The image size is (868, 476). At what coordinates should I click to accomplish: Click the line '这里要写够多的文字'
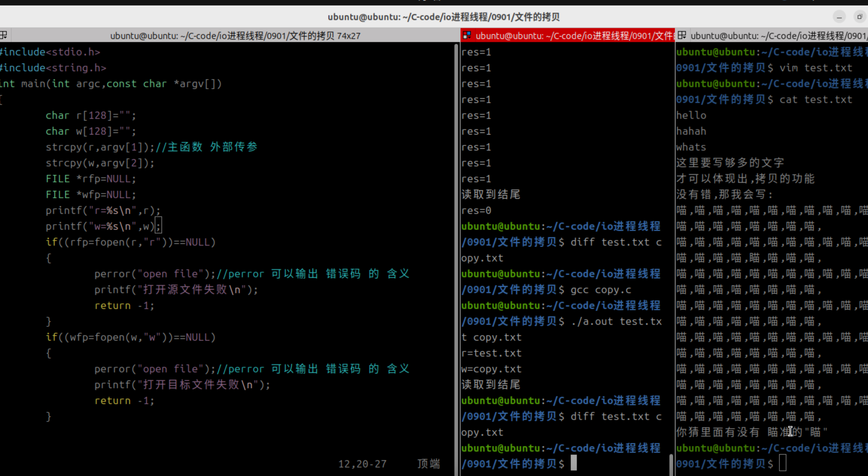tap(730, 163)
